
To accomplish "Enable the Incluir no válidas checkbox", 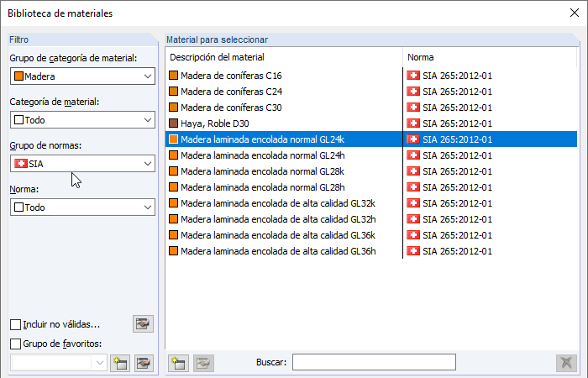I will pyautogui.click(x=16, y=324).
